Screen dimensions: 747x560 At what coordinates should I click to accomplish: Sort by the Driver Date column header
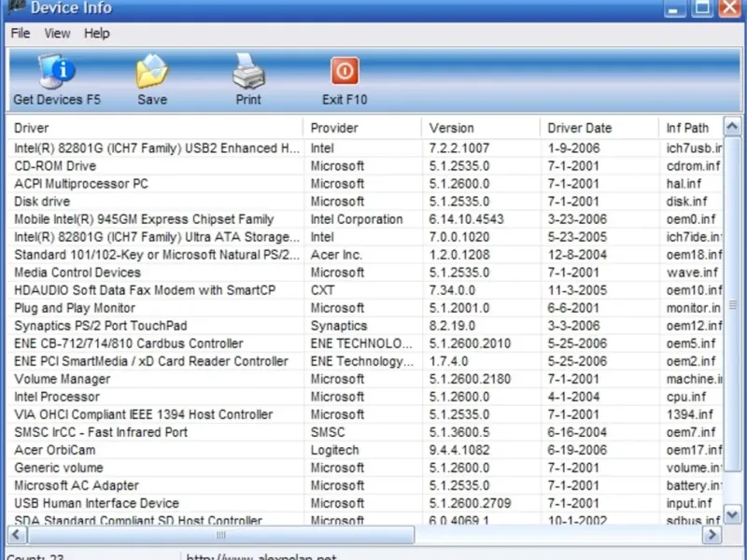599,128
